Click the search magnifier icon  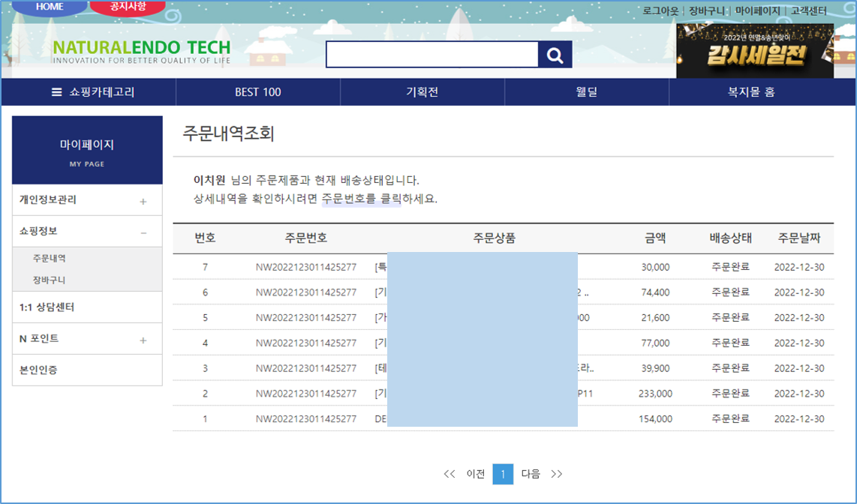click(555, 54)
